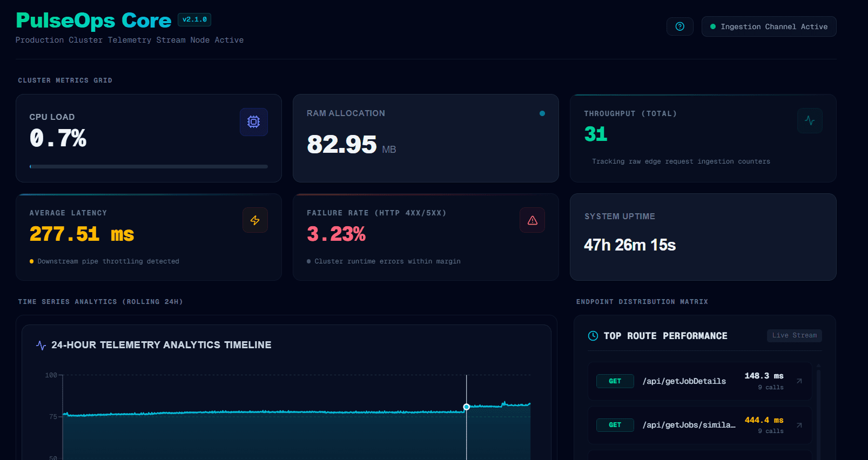Image resolution: width=868 pixels, height=460 pixels.
Task: Click the throughput pulse icon
Action: pos(810,120)
